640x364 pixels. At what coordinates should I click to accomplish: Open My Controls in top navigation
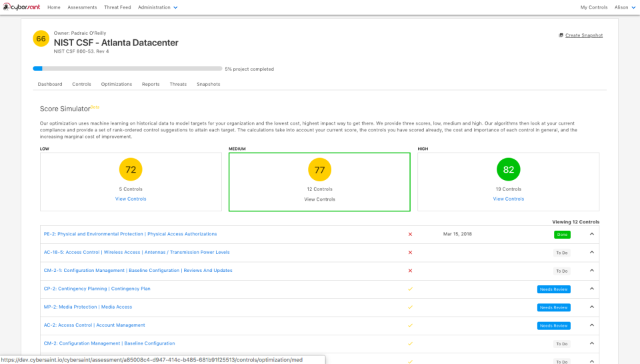pyautogui.click(x=594, y=7)
